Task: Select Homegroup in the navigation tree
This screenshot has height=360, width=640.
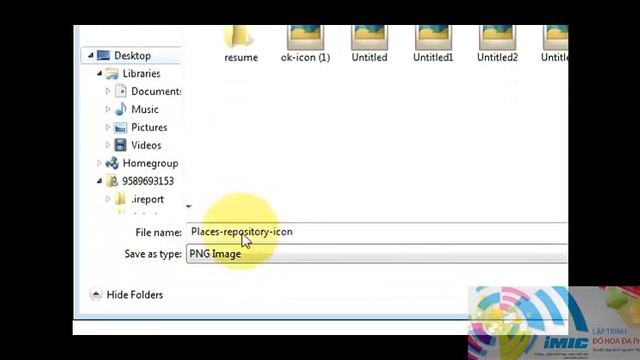Action: point(150,163)
